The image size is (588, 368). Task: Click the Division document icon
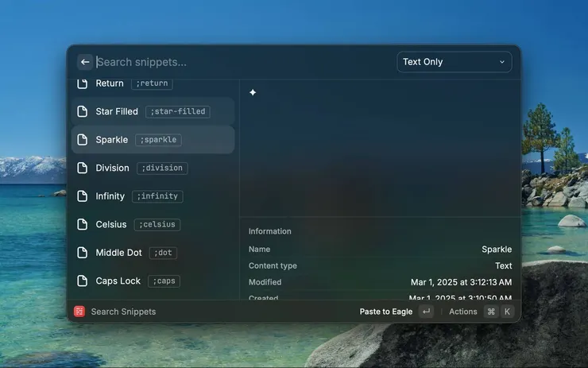[x=82, y=168]
